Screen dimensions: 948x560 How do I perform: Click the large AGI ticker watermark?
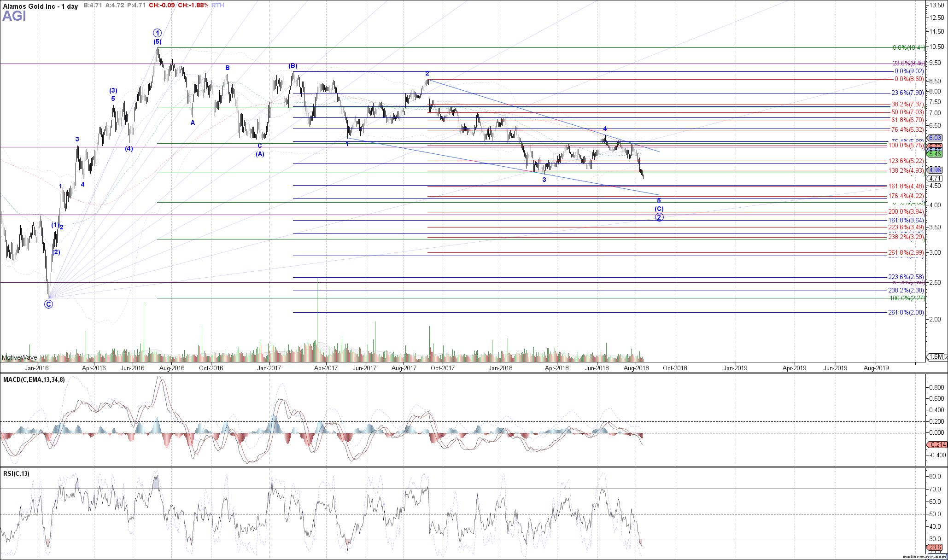[x=14, y=17]
